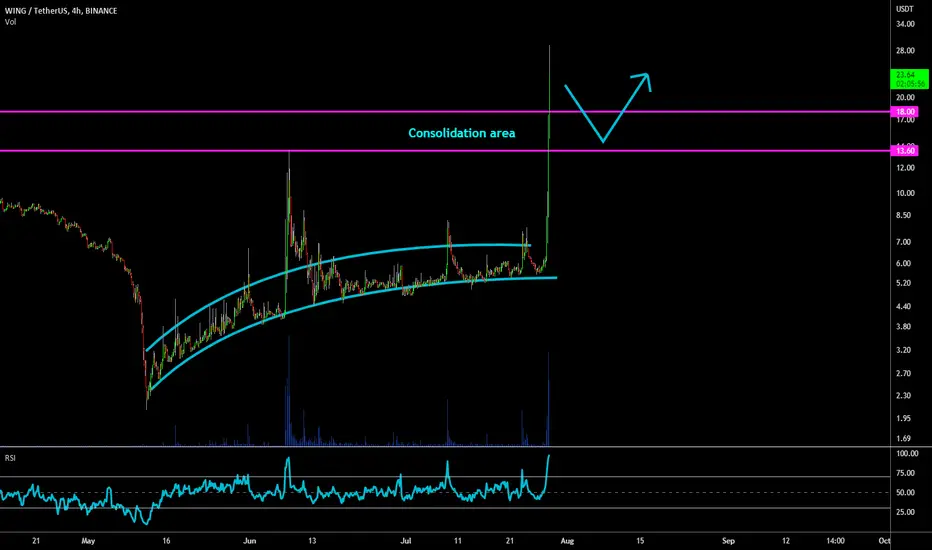Viewport: 932px width, 550px height.
Task: Click the 16 date label on time axis
Action: tap(166, 541)
